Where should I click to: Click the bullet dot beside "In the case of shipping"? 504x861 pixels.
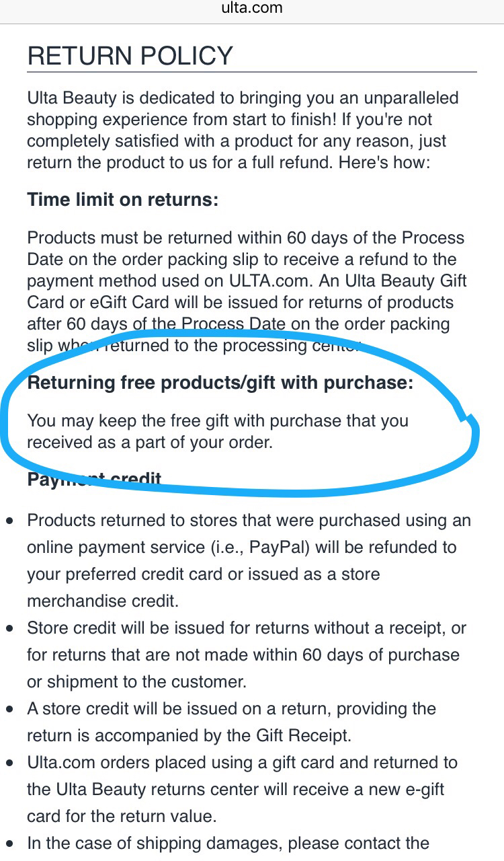click(9, 844)
